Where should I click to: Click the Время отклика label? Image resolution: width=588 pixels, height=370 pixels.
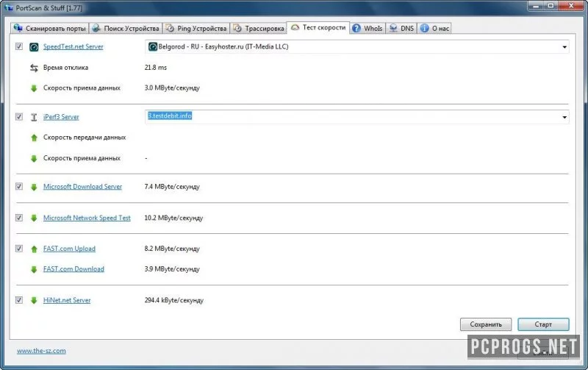pyautogui.click(x=65, y=68)
